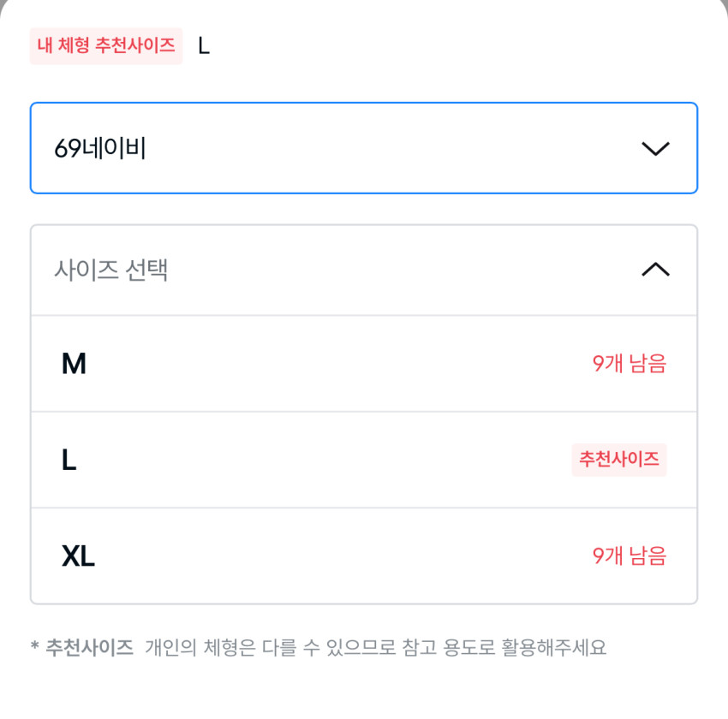Tap the 추천사이즈 badge in the L row
Image resolution: width=728 pixels, height=719 pixels.
click(619, 460)
